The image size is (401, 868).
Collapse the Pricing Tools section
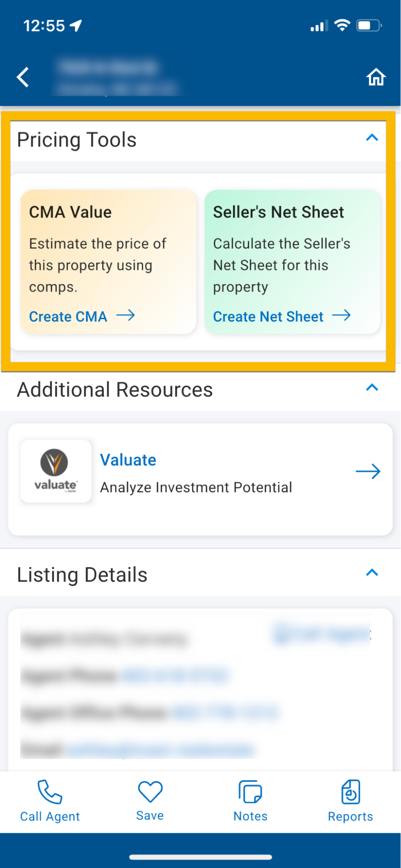(372, 138)
